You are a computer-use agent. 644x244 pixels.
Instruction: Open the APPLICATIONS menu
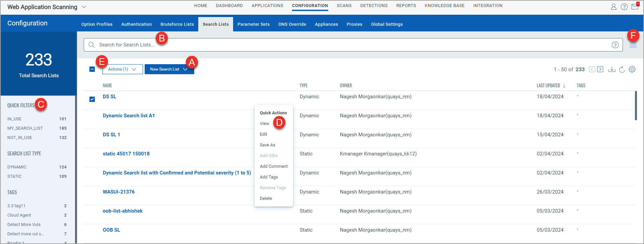(268, 6)
